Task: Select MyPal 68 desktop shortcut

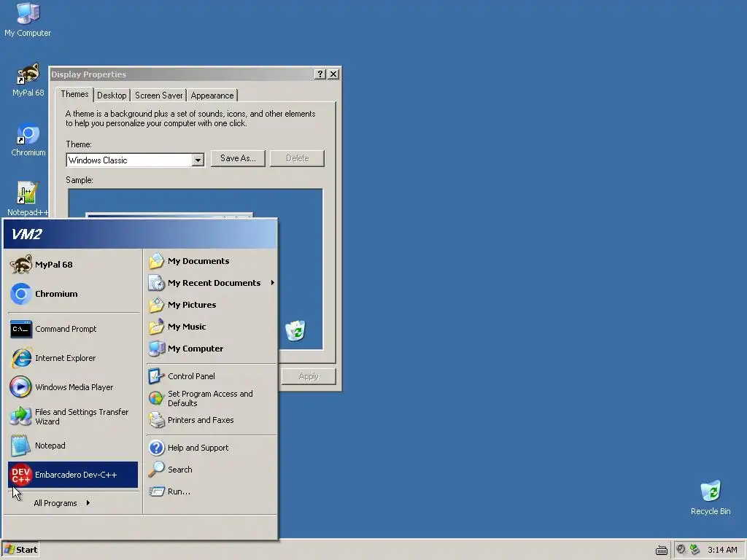Action: 28,80
